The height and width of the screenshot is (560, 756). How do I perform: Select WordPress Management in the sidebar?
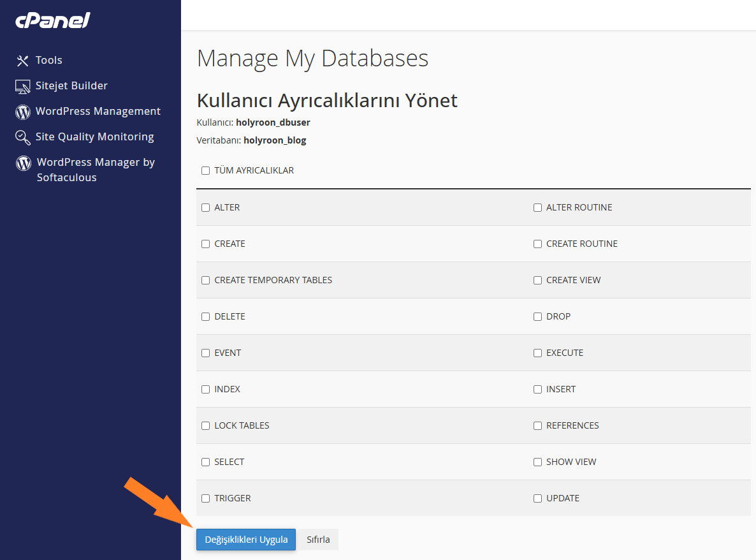pos(98,111)
